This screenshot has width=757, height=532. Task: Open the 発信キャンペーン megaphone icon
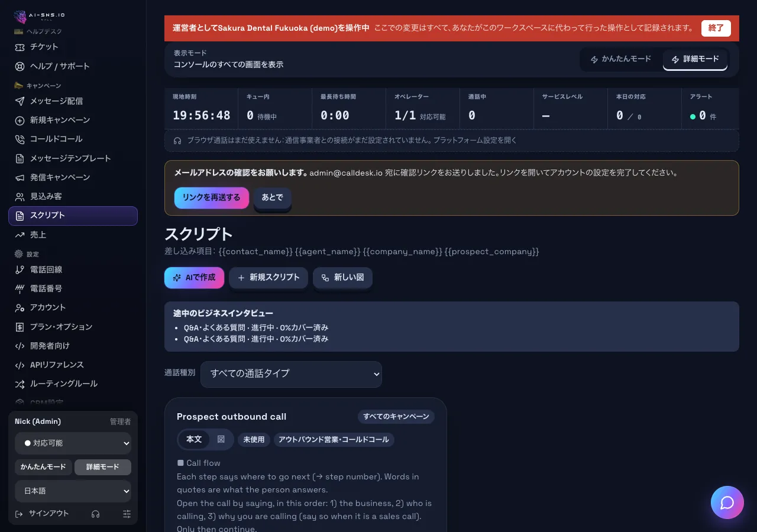click(20, 177)
